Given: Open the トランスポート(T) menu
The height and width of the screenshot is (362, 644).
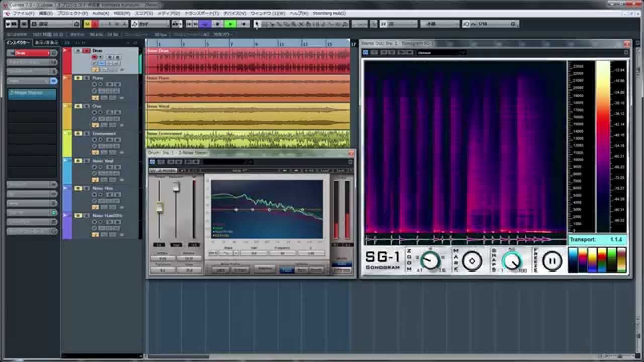Looking at the screenshot, I should click(x=202, y=13).
